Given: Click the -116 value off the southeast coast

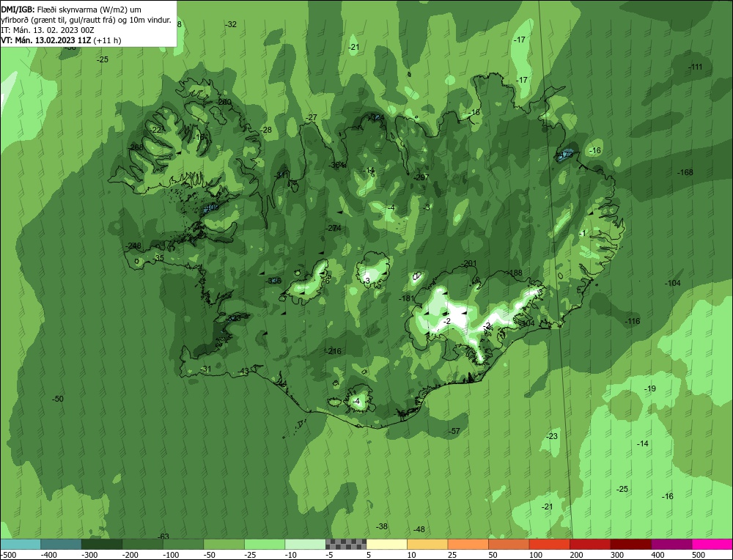Looking at the screenshot, I should coord(632,321).
